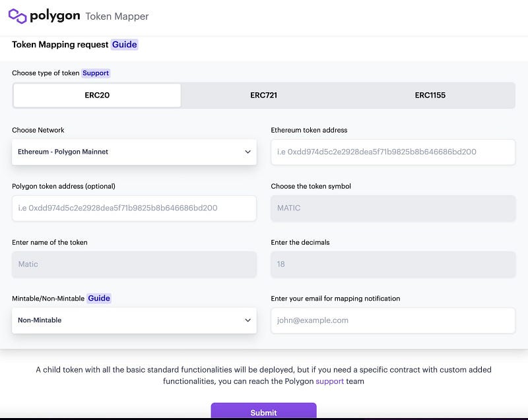This screenshot has width=528, height=420.
Task: Switch to the ERC1155 tab
Action: [x=430, y=95]
